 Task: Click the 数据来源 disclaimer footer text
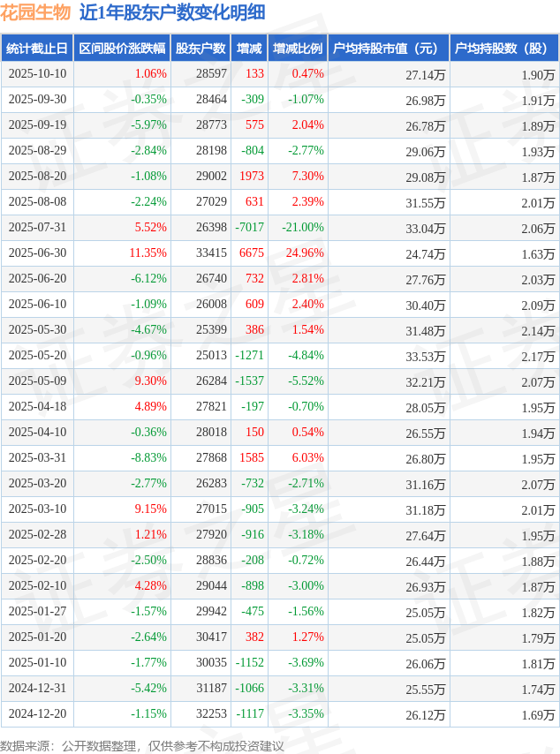click(142, 746)
